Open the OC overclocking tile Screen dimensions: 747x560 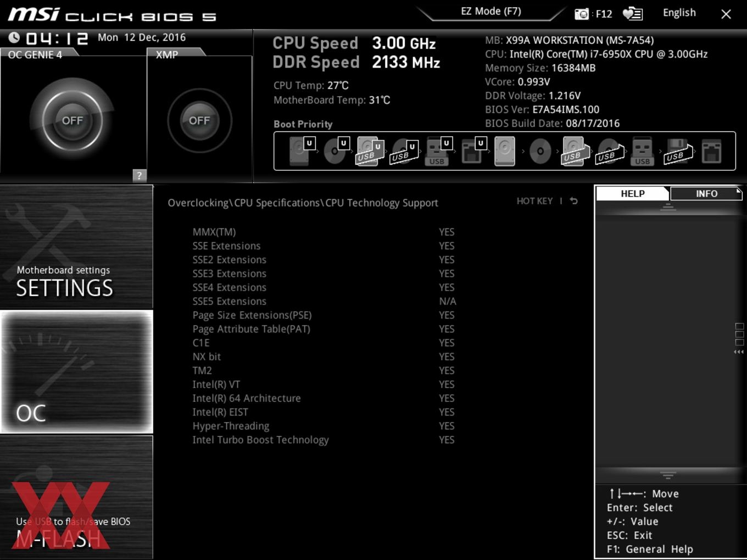click(76, 372)
